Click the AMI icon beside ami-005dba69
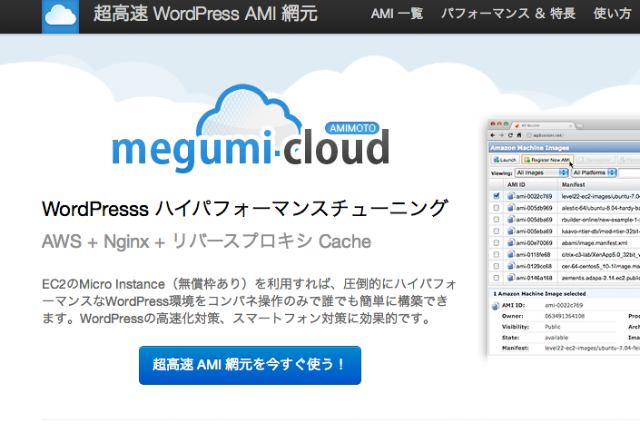 [x=510, y=220]
